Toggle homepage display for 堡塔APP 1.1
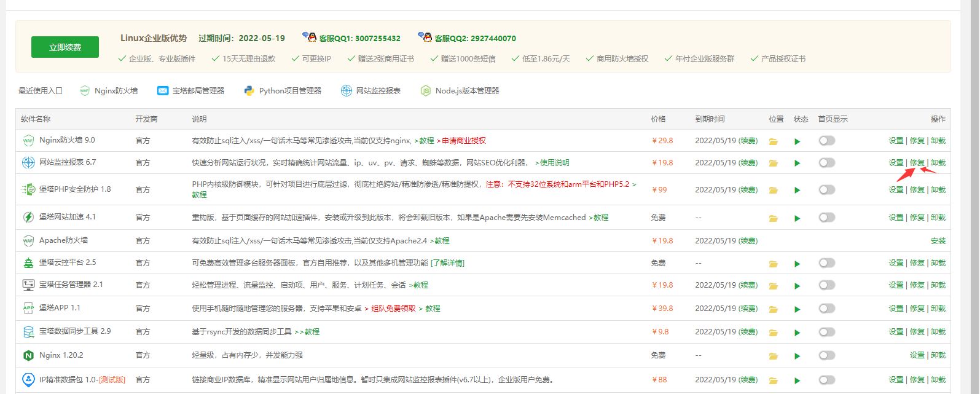The height and width of the screenshot is (394, 980). tap(827, 309)
